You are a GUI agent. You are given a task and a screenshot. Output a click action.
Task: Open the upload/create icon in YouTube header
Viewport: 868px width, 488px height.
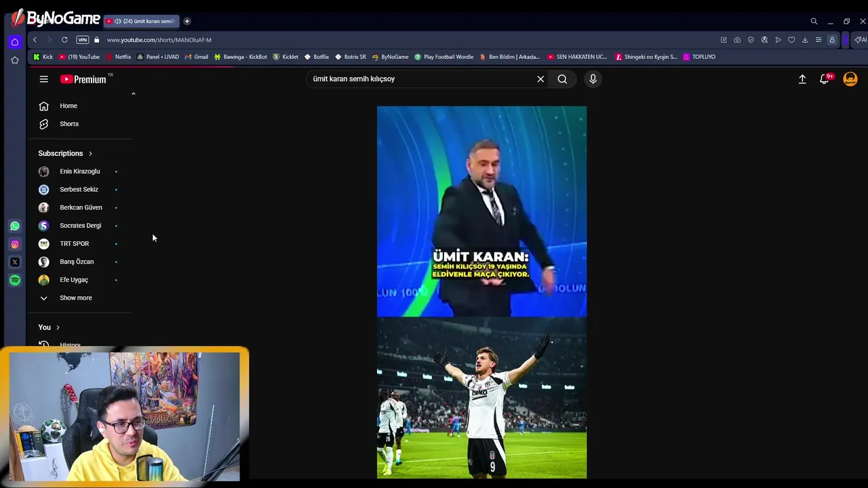[x=802, y=79]
